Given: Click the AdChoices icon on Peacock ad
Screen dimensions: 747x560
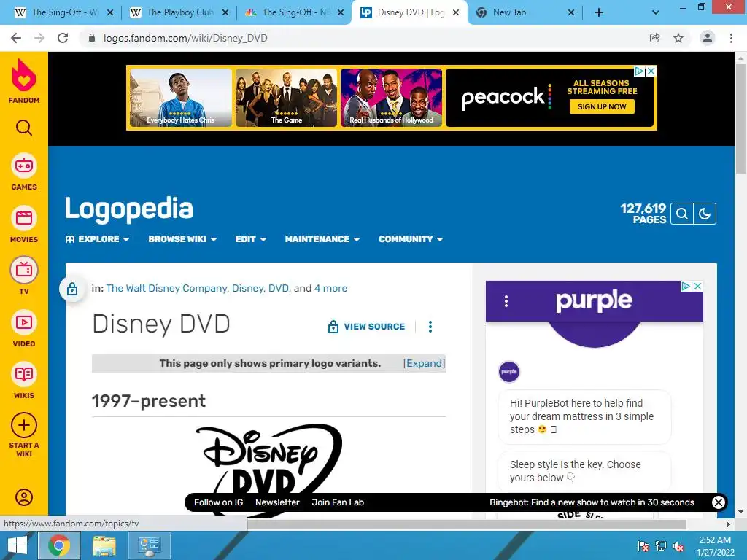Looking at the screenshot, I should click(639, 71).
